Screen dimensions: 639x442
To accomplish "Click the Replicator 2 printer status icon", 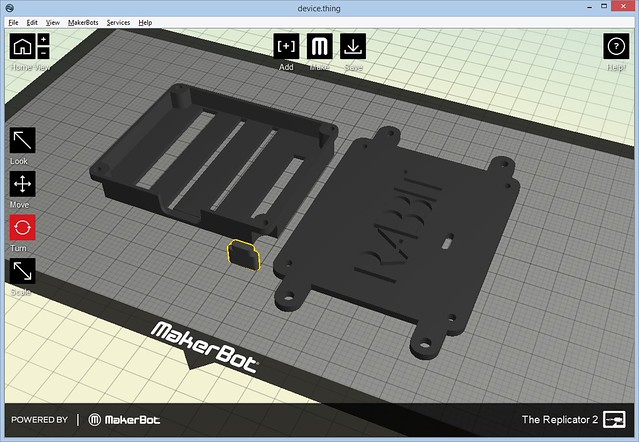I will click(x=616, y=420).
